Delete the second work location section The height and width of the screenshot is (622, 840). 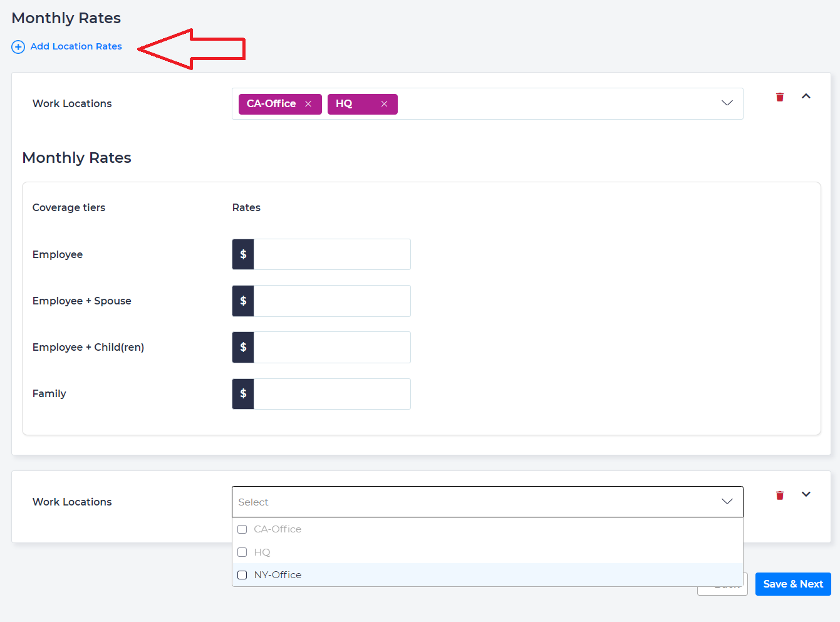click(x=780, y=495)
